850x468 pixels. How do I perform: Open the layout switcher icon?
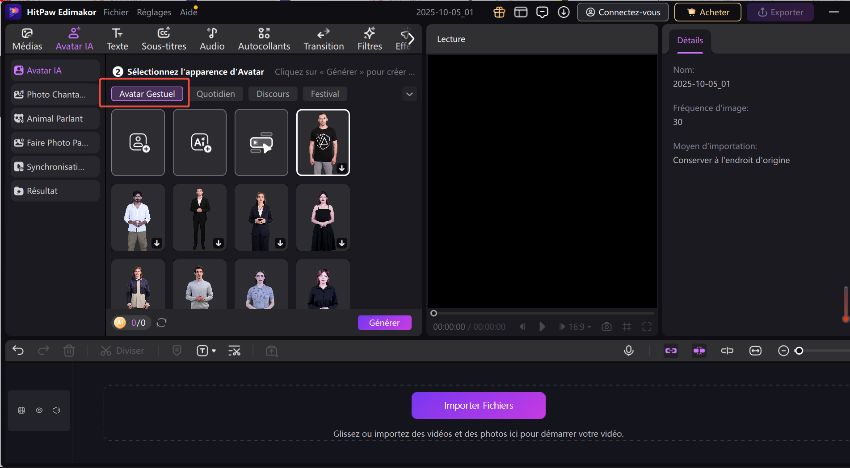click(520, 12)
